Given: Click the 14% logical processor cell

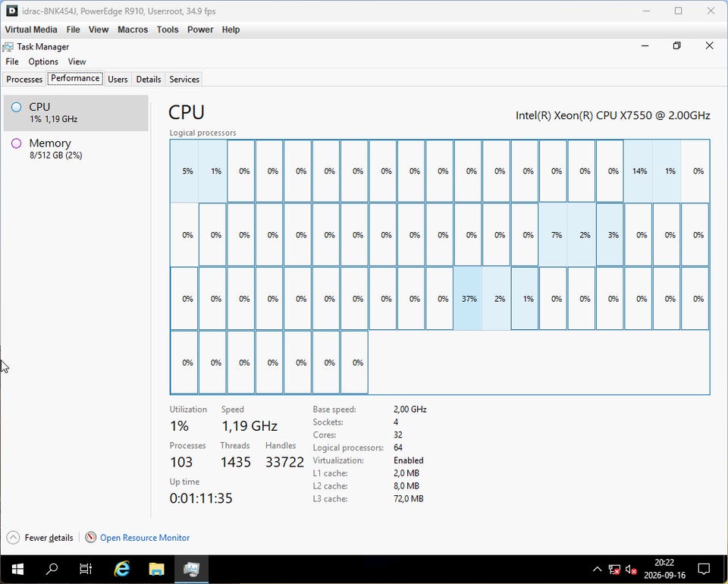Looking at the screenshot, I should tap(639, 171).
